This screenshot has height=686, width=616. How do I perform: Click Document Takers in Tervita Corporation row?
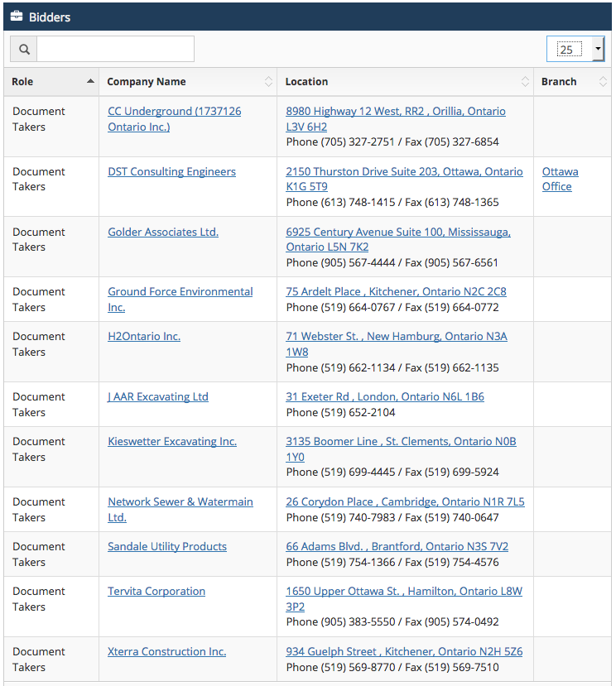(x=39, y=598)
